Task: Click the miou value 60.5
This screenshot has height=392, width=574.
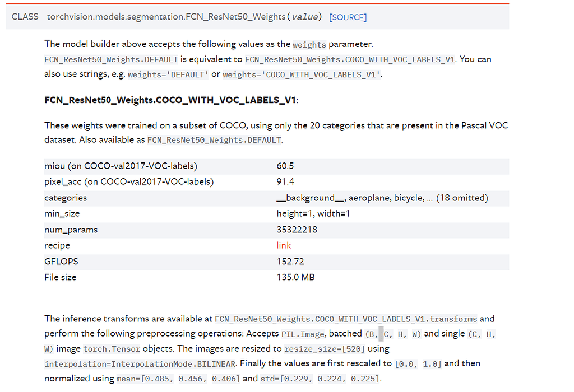Action: click(x=285, y=166)
